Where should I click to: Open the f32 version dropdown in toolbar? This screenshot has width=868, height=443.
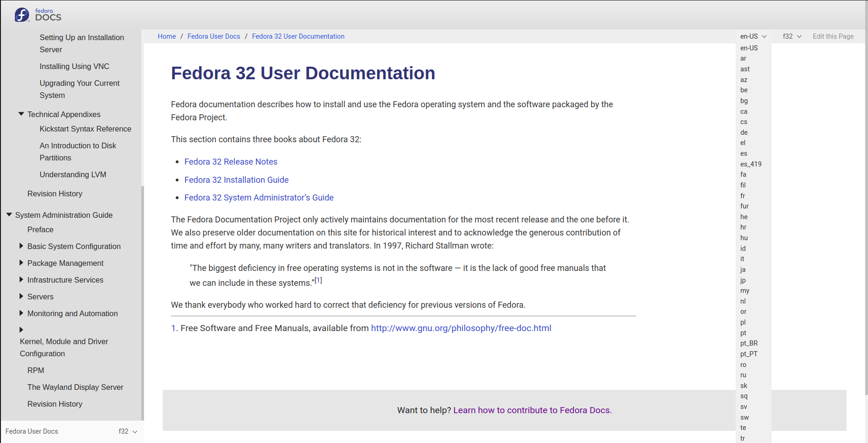(792, 36)
